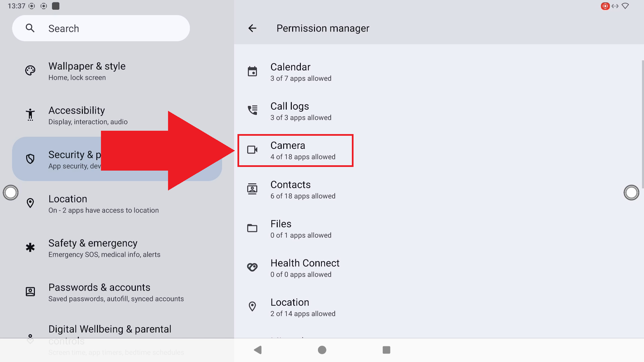Click the Health Connect heart icon
Screen dimensions: 644x362
pyautogui.click(x=252, y=267)
